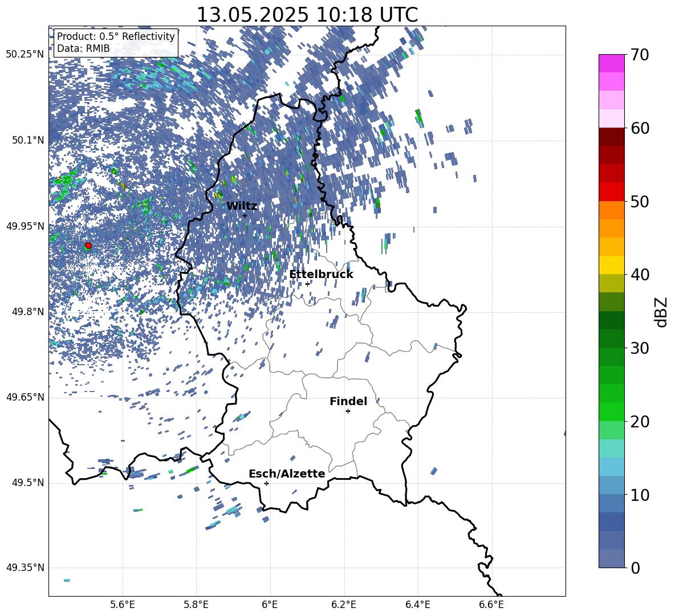Click the 50.25°N latitude label
Screen dimensions: 675x616
coord(25,55)
